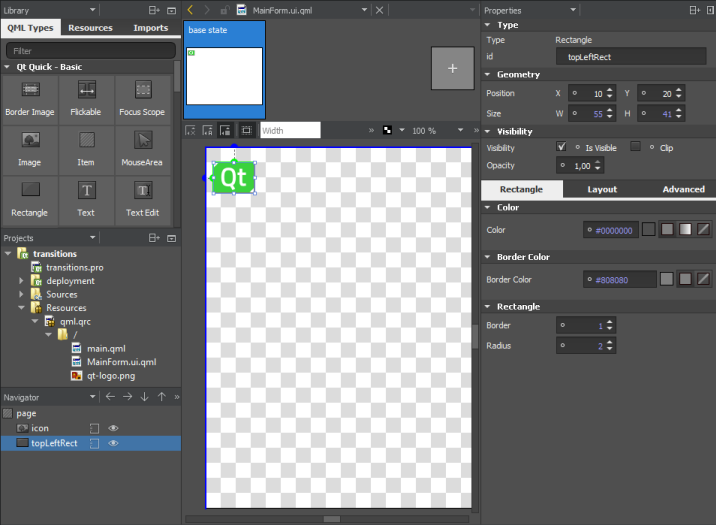Click the Navigator right arrow button
Screen dimensions: 716x525
click(127, 397)
